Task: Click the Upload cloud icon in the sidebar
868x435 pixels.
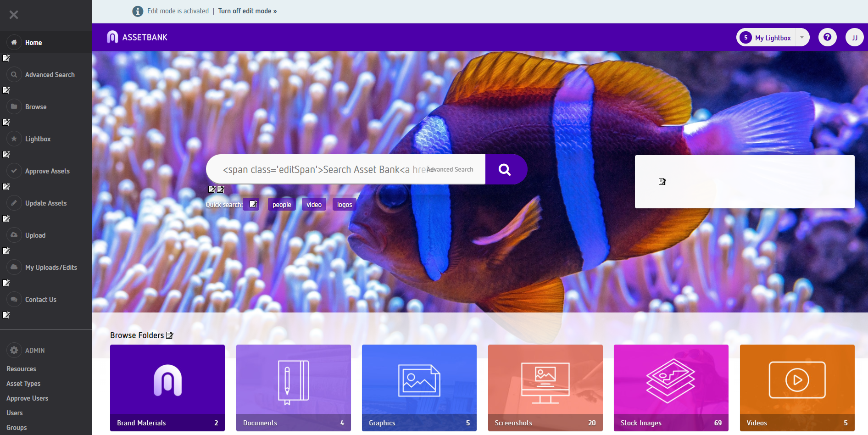Action: click(x=14, y=235)
